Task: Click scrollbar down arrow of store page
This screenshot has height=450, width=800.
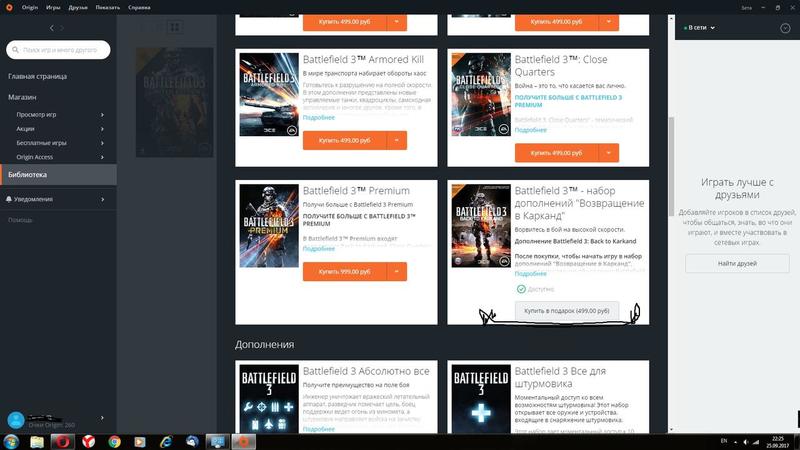Action: pos(671,430)
